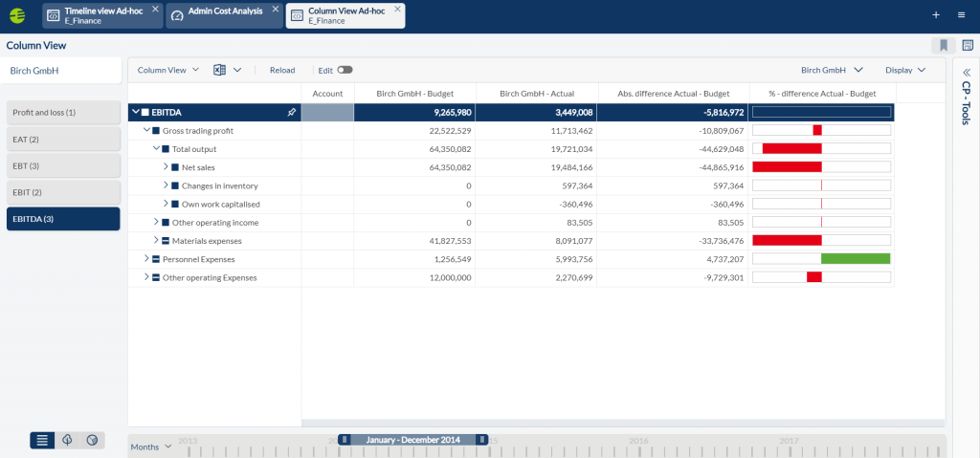Collapse CP-Tools panel double-arrow icon
980x458 pixels.
(967, 72)
